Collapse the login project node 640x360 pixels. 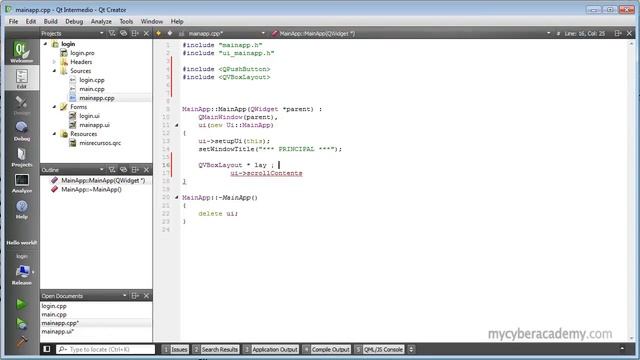(46, 44)
